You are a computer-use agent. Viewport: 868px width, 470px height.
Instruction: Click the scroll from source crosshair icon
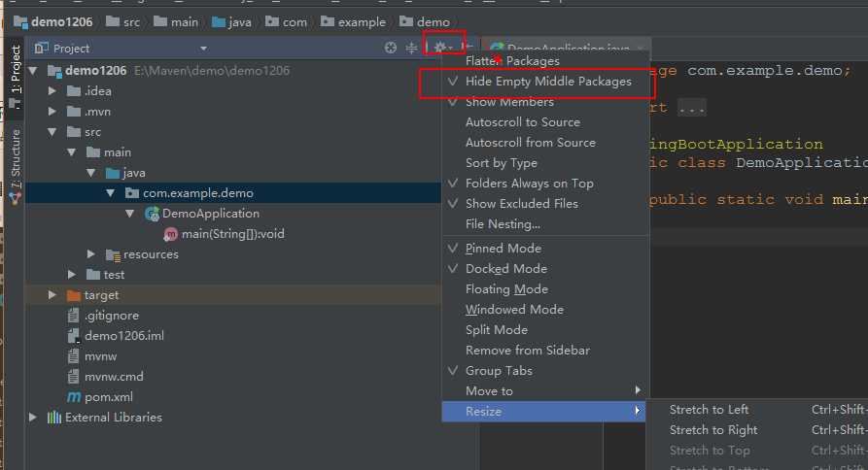tap(391, 49)
